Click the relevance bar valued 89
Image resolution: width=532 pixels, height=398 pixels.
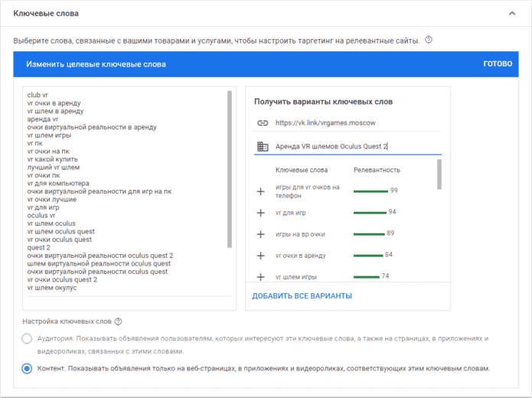(369, 234)
